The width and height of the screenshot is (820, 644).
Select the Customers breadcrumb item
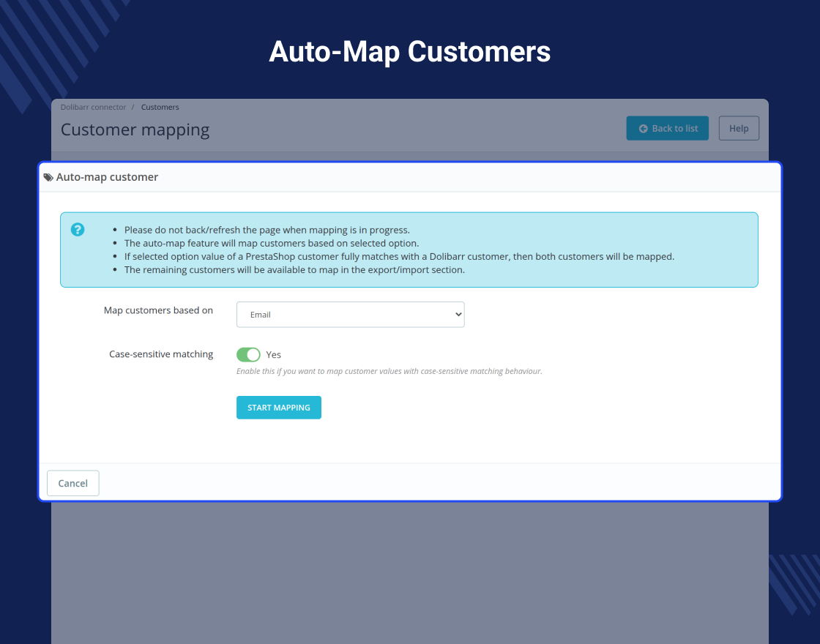pyautogui.click(x=160, y=107)
